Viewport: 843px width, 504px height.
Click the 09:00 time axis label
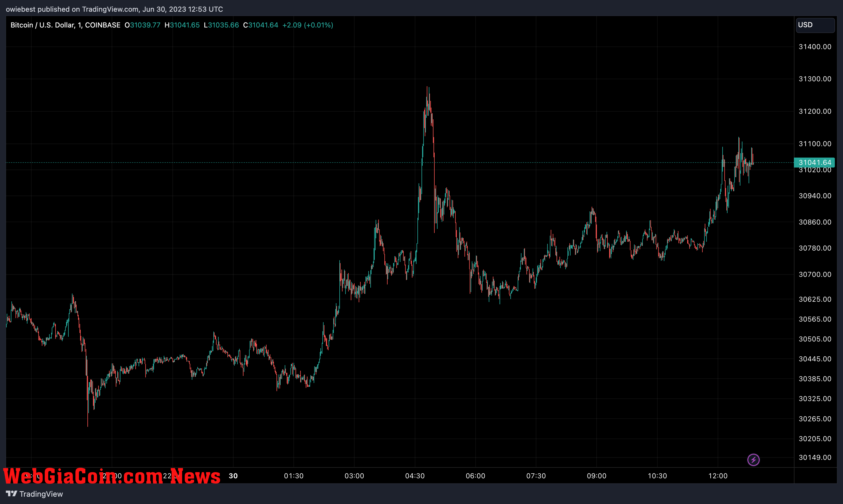tap(597, 476)
